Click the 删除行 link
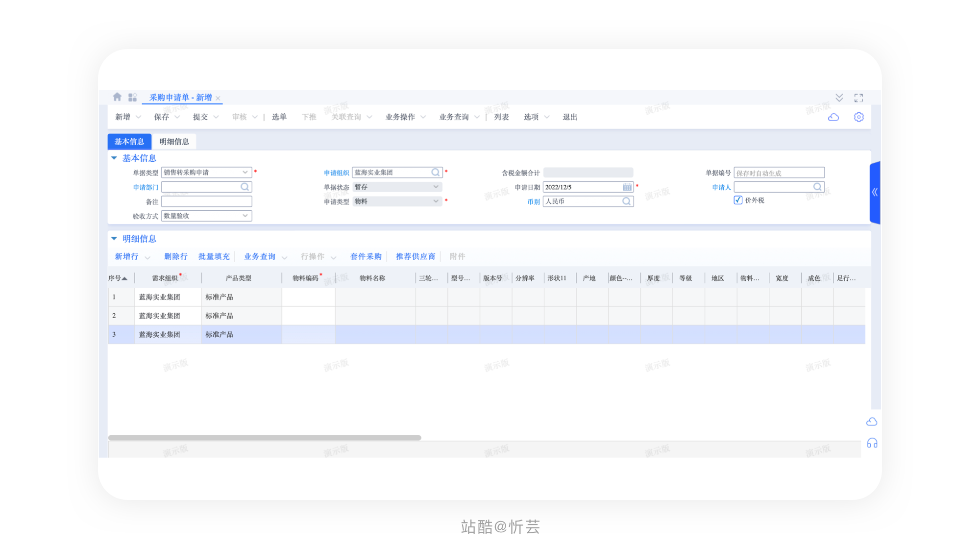The width and height of the screenshot is (980, 548). pos(175,256)
